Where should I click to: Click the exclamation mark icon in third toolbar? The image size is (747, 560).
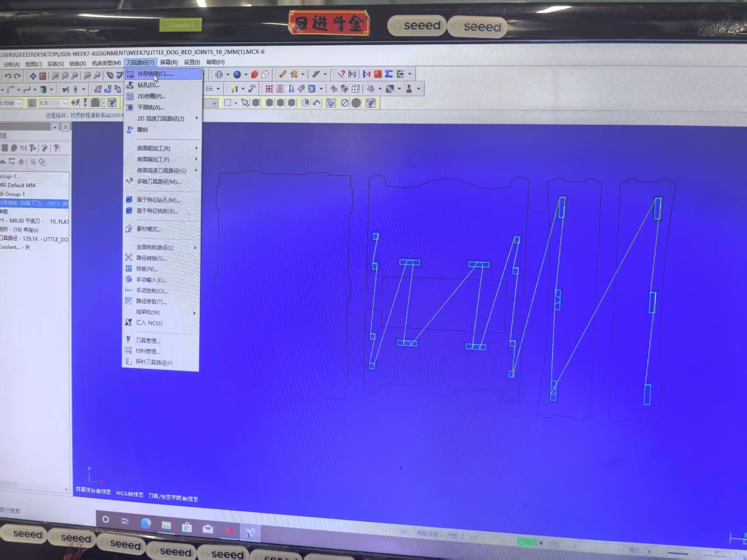[x=85, y=102]
